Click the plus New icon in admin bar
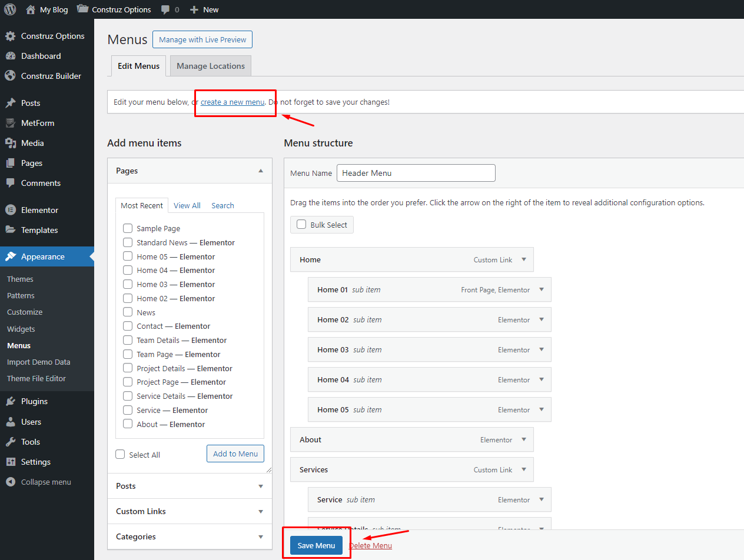 (x=194, y=9)
